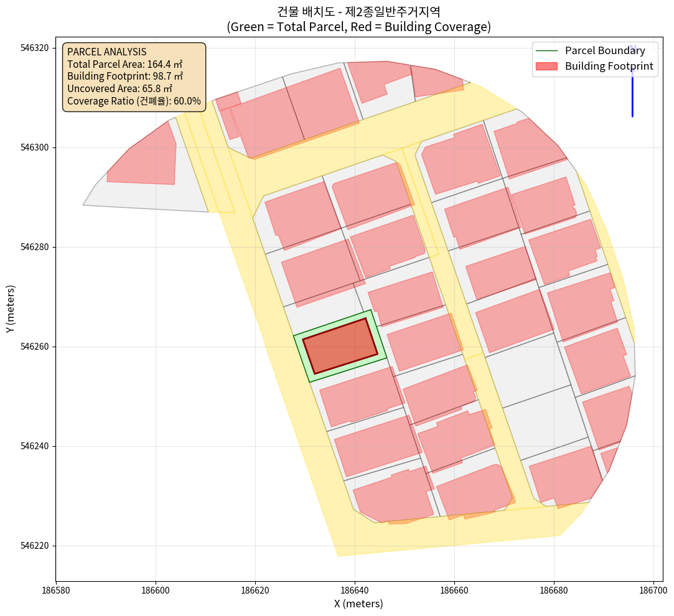
Task: Click the X (meters) axis label
Action: pyautogui.click(x=358, y=604)
